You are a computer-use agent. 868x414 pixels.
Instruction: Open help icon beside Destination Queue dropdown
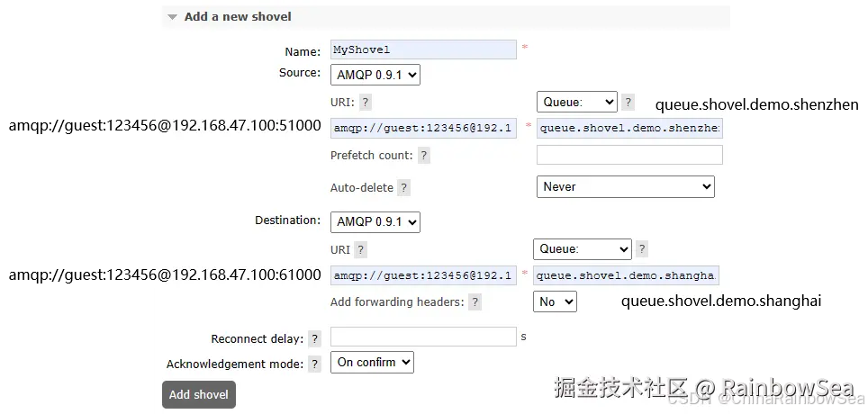[x=642, y=249]
